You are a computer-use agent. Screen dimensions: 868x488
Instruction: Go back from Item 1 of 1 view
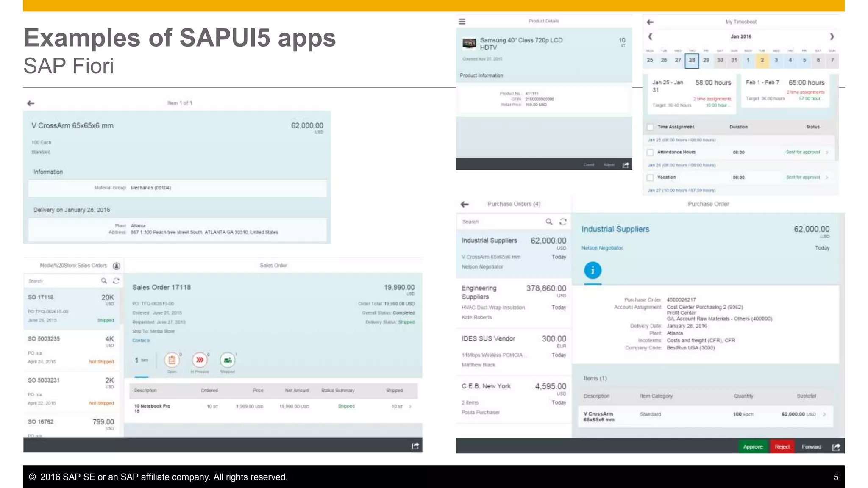click(31, 103)
